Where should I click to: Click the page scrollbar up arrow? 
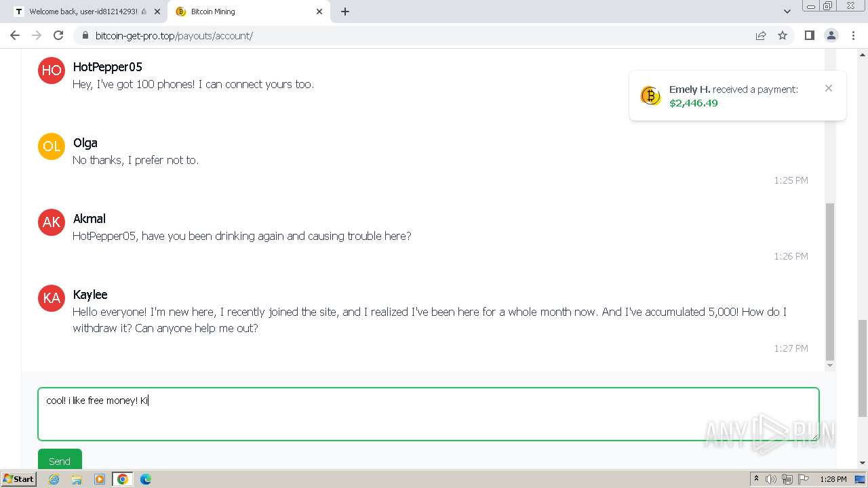point(863,54)
